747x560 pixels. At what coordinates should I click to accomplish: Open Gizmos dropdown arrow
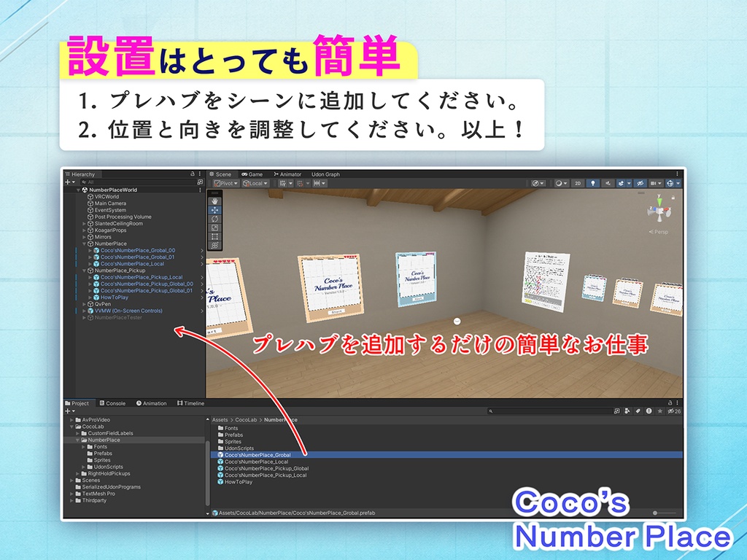click(x=678, y=183)
